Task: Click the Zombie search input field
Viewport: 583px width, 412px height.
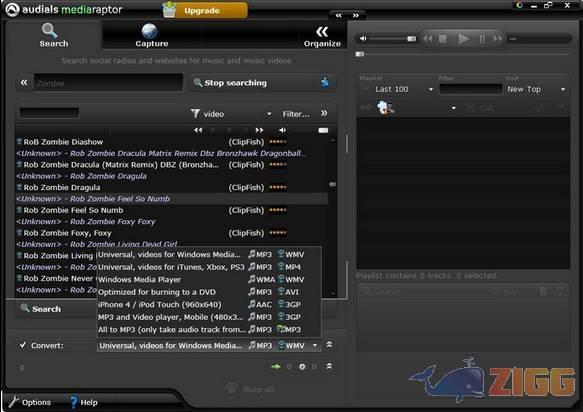Action: pos(108,83)
